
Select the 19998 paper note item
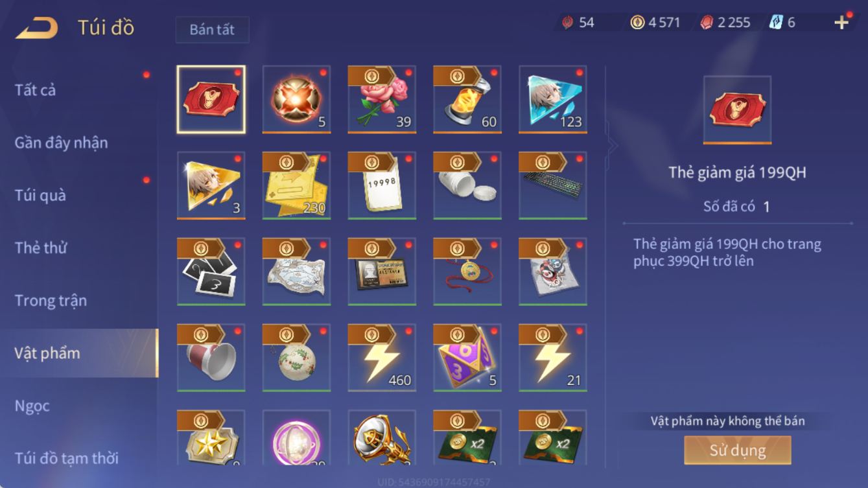point(382,185)
